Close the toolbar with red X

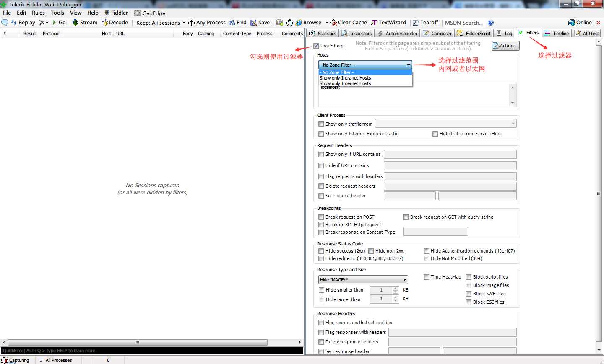[599, 23]
